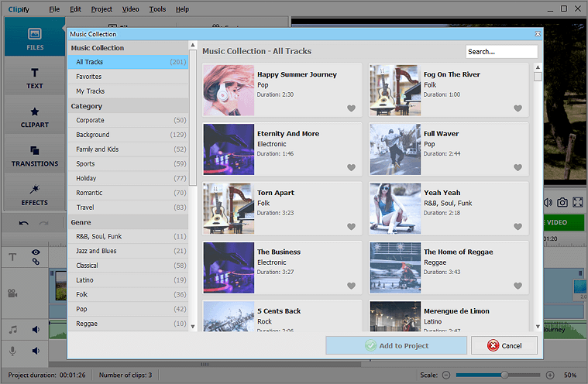Screen dimensions: 588x384
Task: Favorite Happy Summer Journey track
Action: tap(351, 108)
